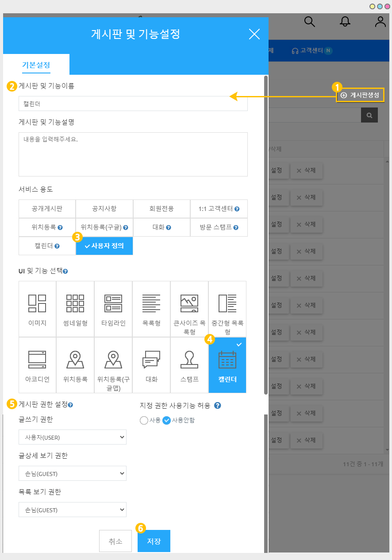
Task: Select the 캘린더 UI icon tile
Action: (227, 365)
